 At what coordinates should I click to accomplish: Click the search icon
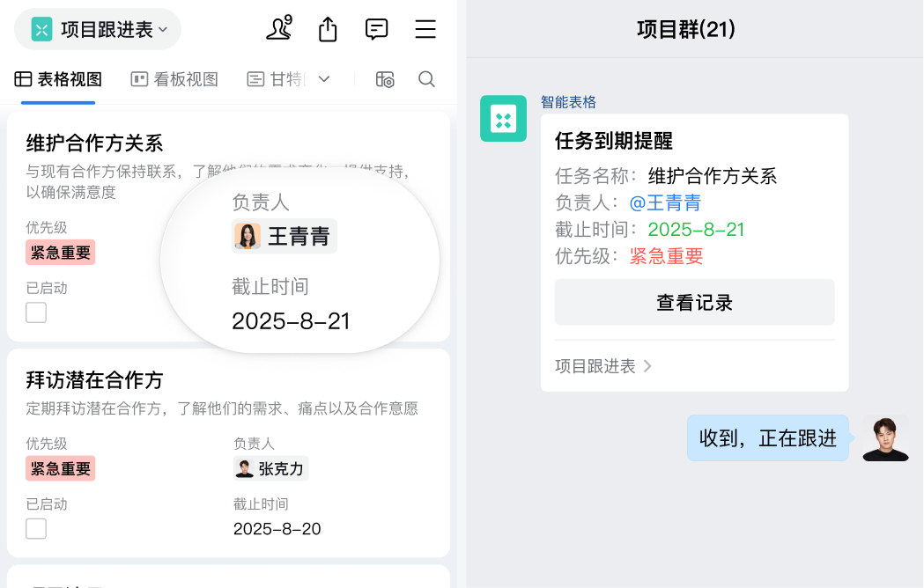pos(426,79)
